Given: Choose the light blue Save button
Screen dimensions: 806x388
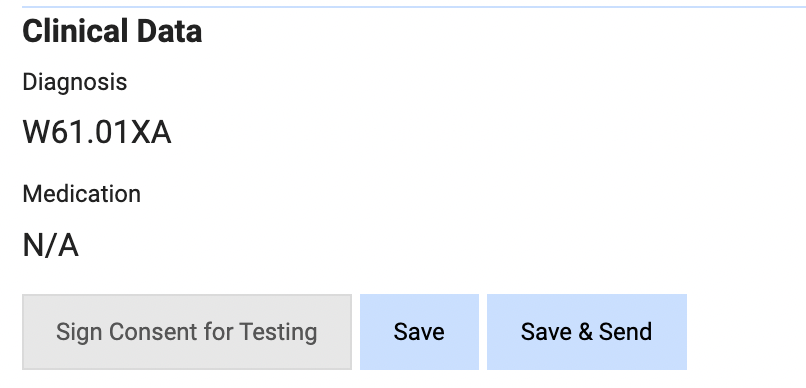Looking at the screenshot, I should pos(419,331).
